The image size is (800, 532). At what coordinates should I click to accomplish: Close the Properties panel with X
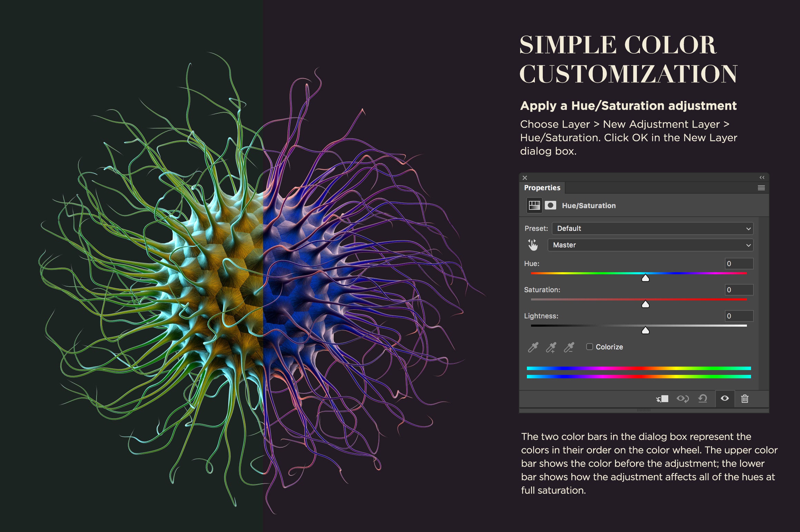[525, 178]
